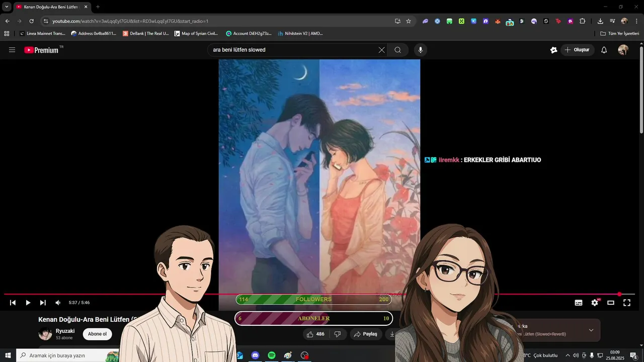The image size is (644, 362).
Task: Open the YouTube guide hamburger menu
Action: pyautogui.click(x=12, y=50)
